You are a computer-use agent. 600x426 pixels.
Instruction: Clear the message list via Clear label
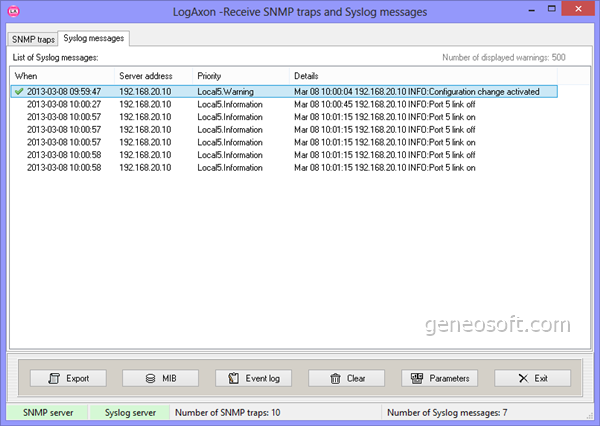(x=356, y=378)
